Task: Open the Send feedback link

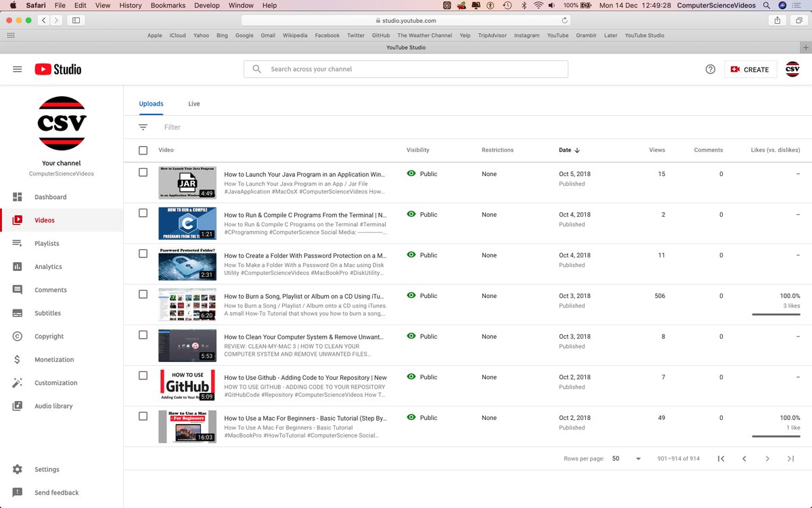Action: [55, 492]
